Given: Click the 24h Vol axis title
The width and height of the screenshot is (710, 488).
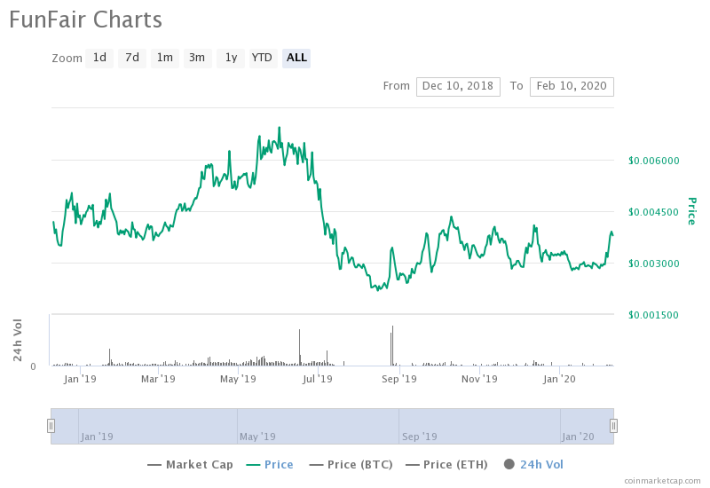Looking at the screenshot, I should click(x=17, y=340).
